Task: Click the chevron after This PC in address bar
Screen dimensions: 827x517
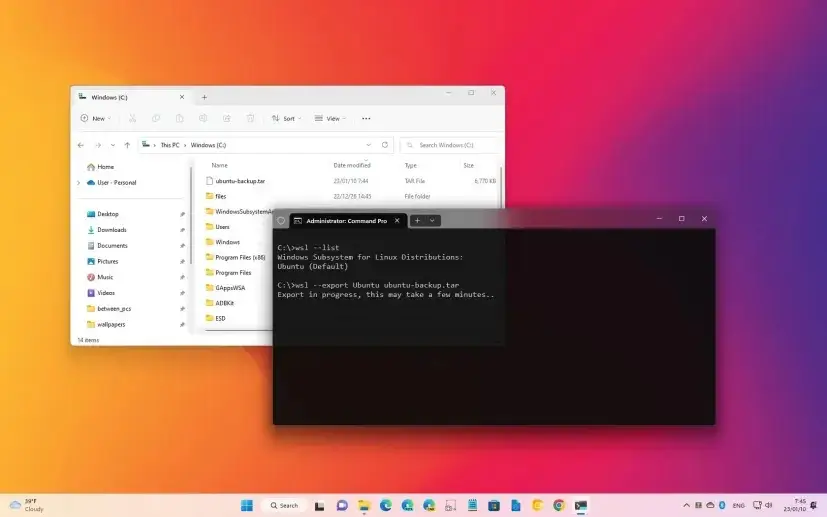Action: (185, 145)
